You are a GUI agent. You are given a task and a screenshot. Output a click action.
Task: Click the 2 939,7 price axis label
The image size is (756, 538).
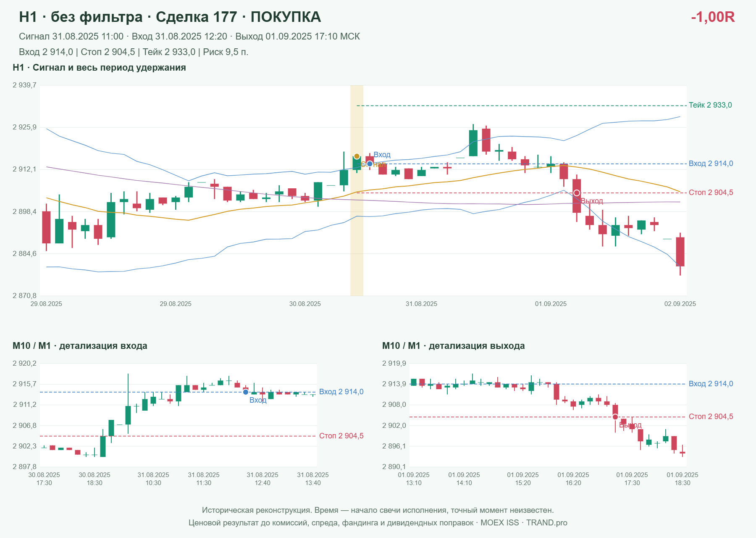[24, 85]
